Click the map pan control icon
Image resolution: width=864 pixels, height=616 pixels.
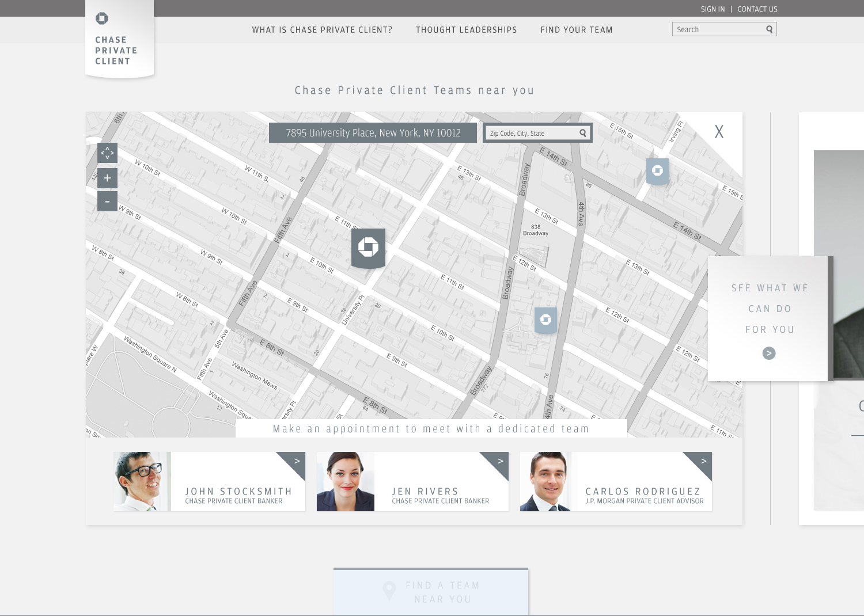tap(107, 153)
